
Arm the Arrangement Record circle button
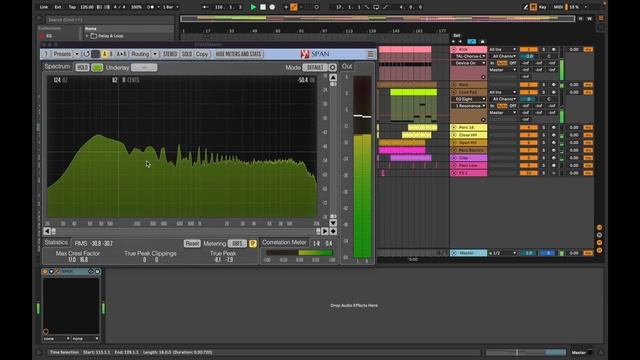[x=272, y=7]
